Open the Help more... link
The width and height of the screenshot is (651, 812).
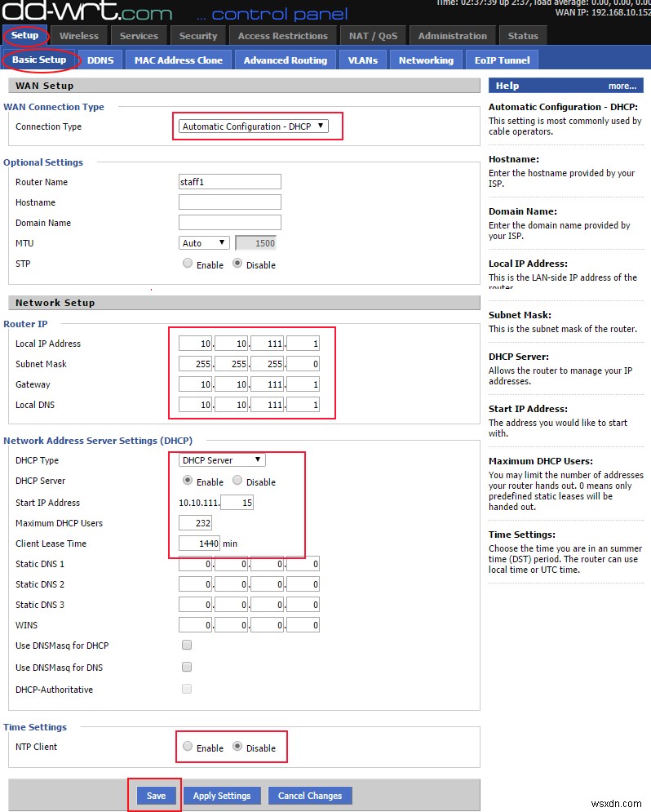click(x=622, y=86)
